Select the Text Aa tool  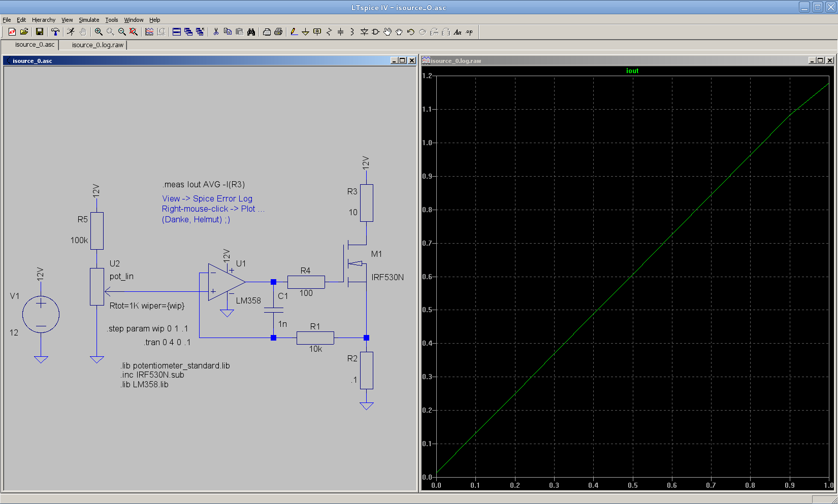pos(457,32)
